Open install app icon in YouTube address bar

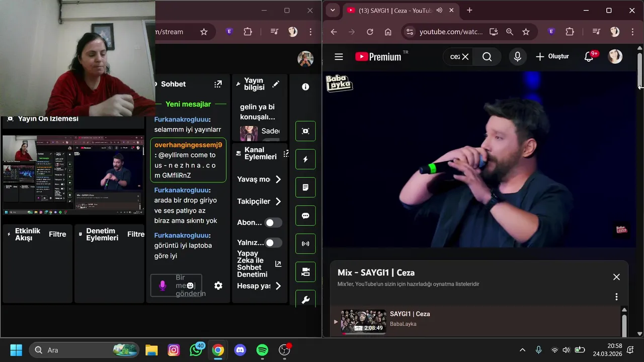pos(494,32)
